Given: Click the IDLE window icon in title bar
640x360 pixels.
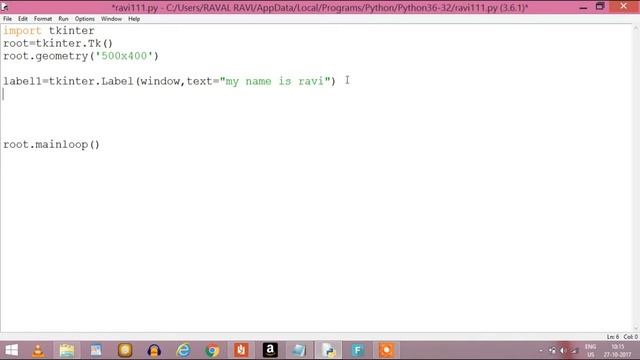Looking at the screenshot, I should (x=5, y=6).
